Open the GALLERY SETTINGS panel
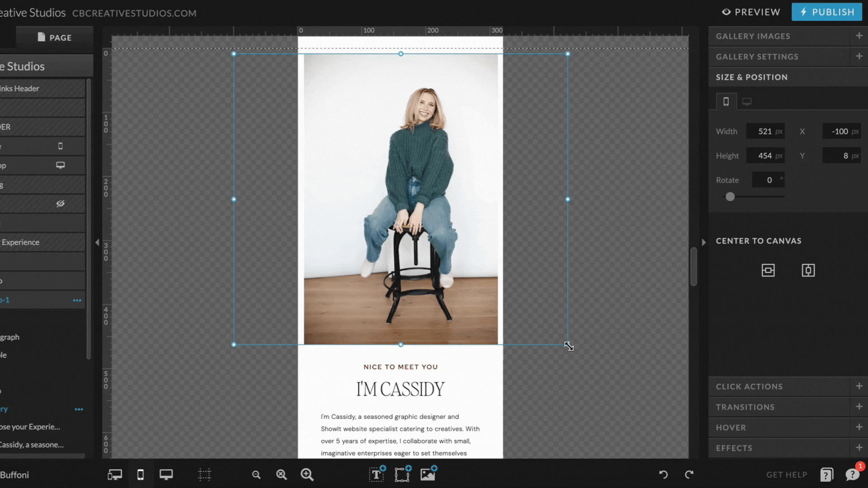The height and width of the screenshot is (488, 868). (x=758, y=56)
